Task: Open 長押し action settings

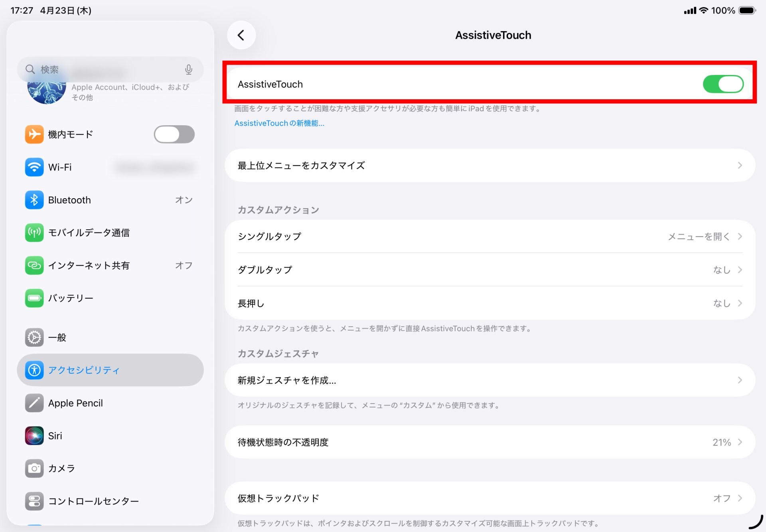Action: pos(489,303)
